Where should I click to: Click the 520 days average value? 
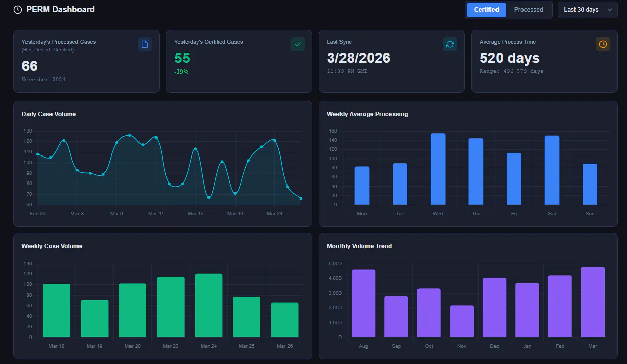[510, 58]
